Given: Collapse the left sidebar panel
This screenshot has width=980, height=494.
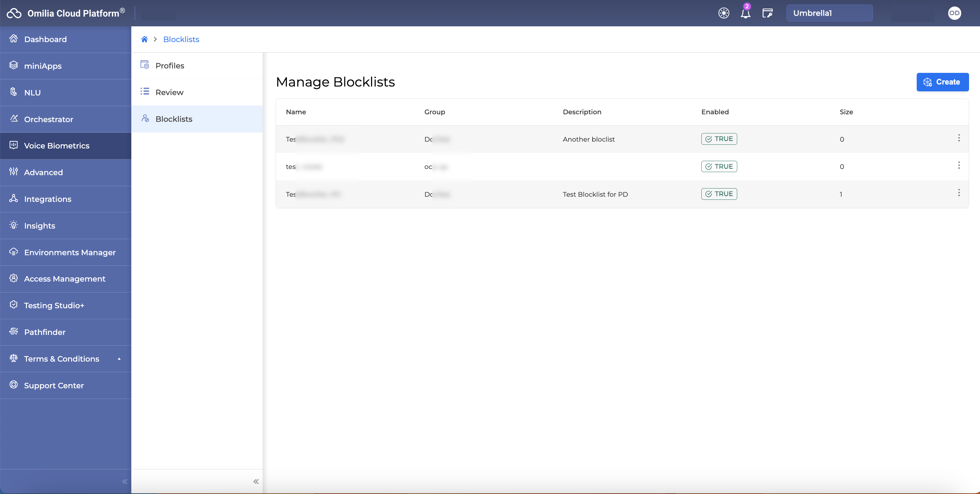Looking at the screenshot, I should [x=124, y=481].
